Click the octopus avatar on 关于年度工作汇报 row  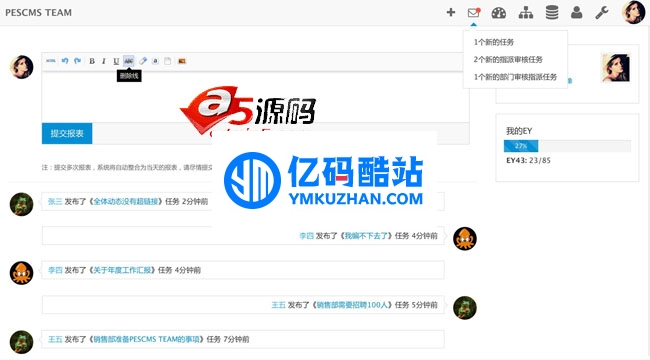[x=22, y=273]
